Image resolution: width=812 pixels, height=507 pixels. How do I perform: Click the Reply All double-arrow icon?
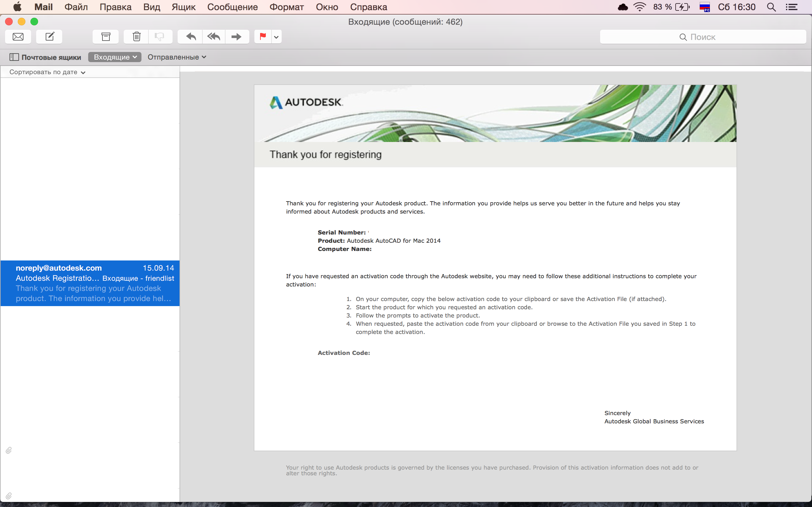pos(214,36)
